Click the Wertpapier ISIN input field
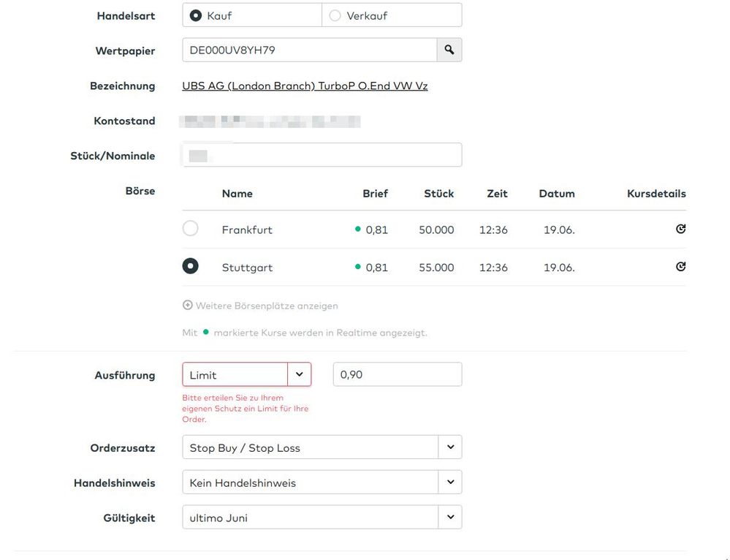The image size is (730, 560). pos(309,50)
